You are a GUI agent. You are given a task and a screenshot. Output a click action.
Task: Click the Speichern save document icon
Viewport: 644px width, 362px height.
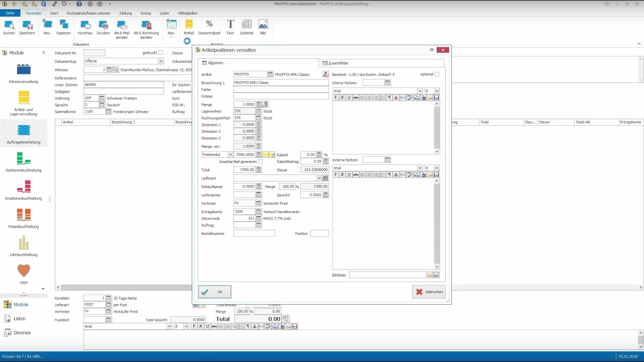click(x=27, y=24)
